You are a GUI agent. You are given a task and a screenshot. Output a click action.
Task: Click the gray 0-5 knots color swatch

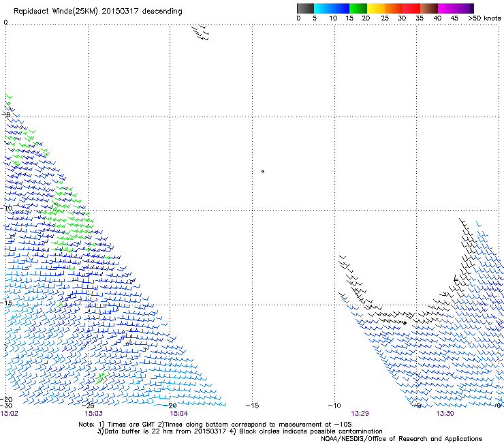click(x=305, y=8)
